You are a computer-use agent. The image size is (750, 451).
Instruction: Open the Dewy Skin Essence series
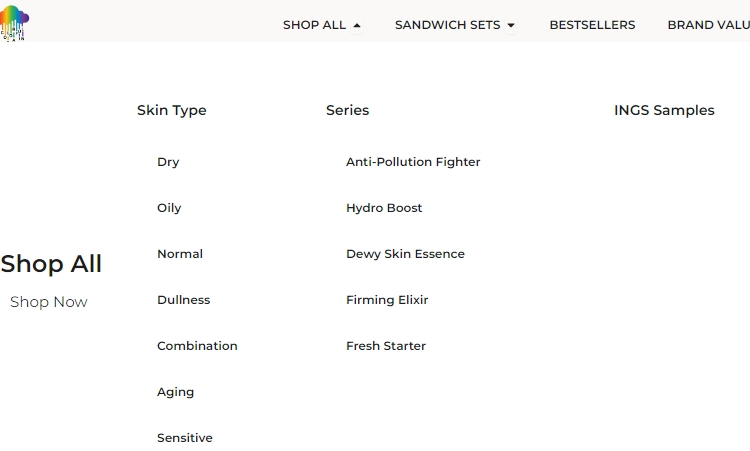405,254
